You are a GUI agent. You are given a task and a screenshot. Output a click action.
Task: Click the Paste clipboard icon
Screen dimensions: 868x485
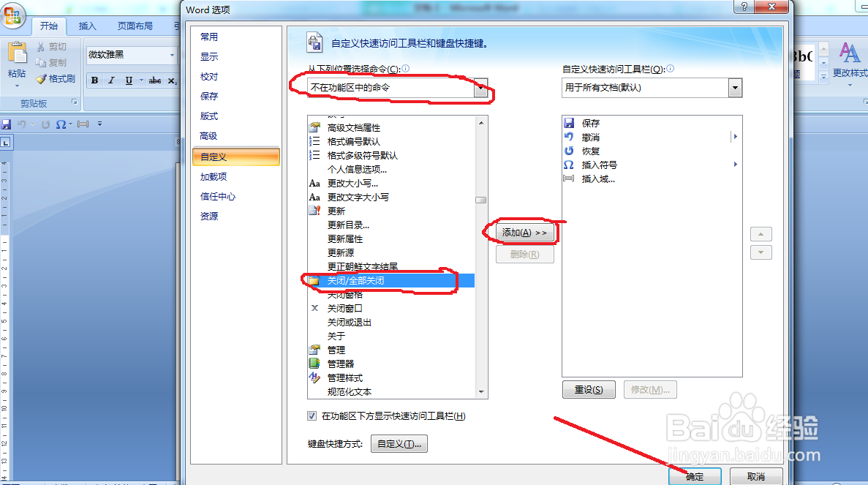point(17,53)
